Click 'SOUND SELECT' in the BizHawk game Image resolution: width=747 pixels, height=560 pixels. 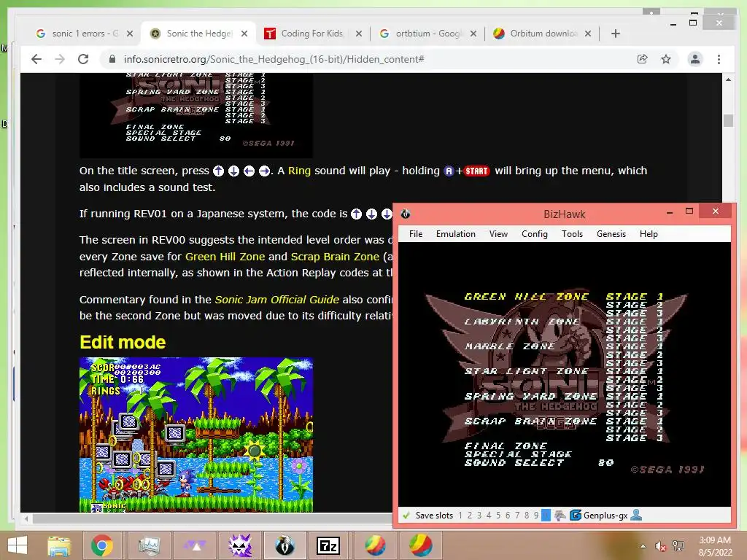point(514,462)
